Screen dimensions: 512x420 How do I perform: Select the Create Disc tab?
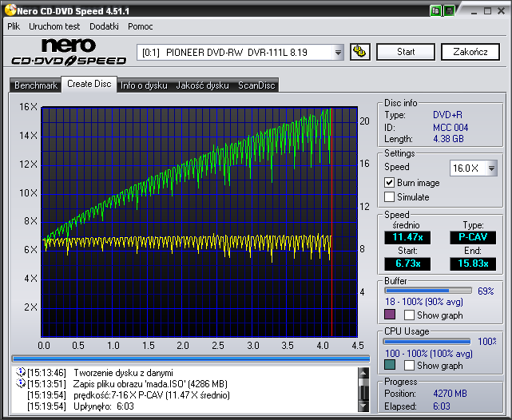pos(89,84)
